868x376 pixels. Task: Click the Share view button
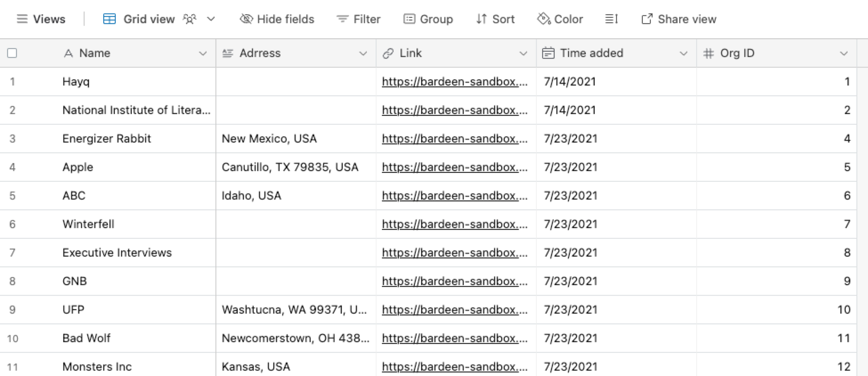pyautogui.click(x=679, y=19)
